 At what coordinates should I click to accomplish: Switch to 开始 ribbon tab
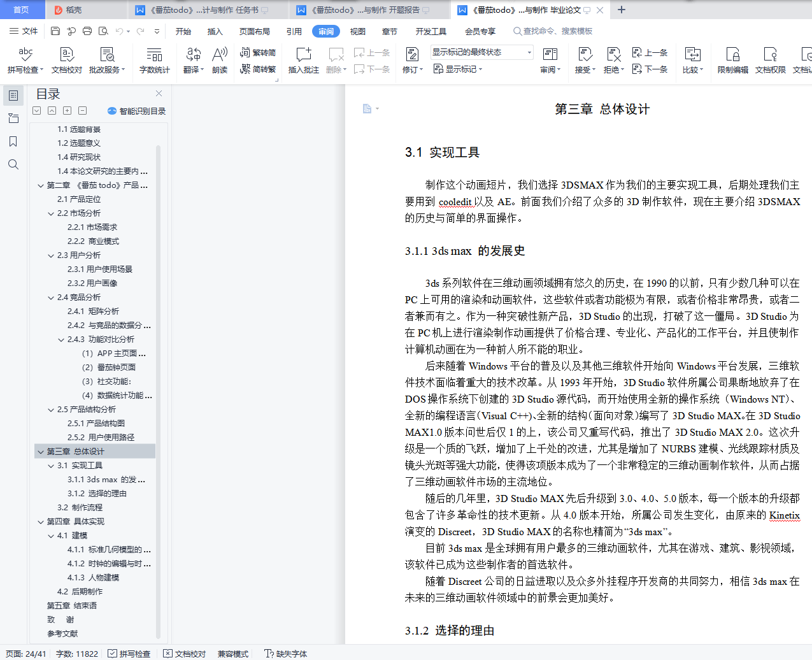[x=183, y=31]
